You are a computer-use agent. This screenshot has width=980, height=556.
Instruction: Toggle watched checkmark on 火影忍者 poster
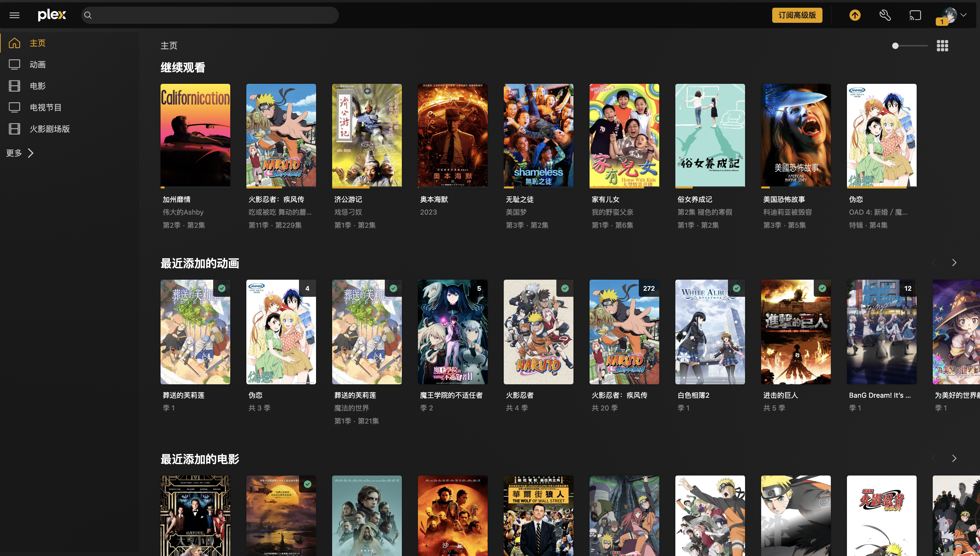[565, 289]
